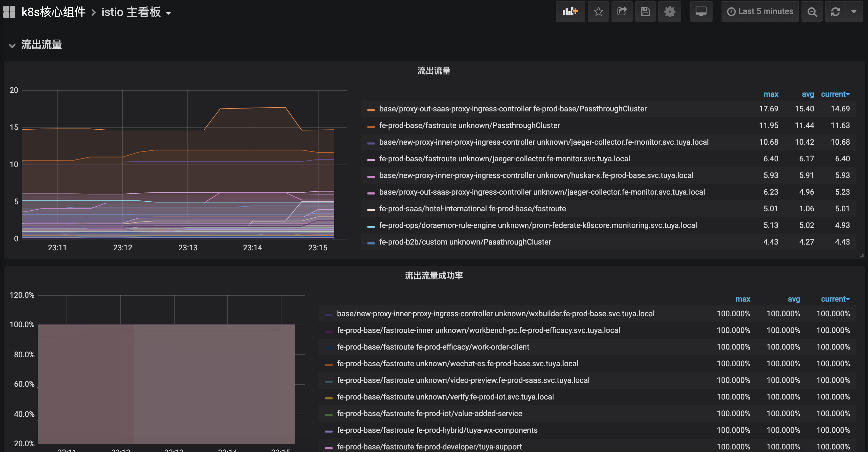Open the share dashboard icon

(x=622, y=12)
